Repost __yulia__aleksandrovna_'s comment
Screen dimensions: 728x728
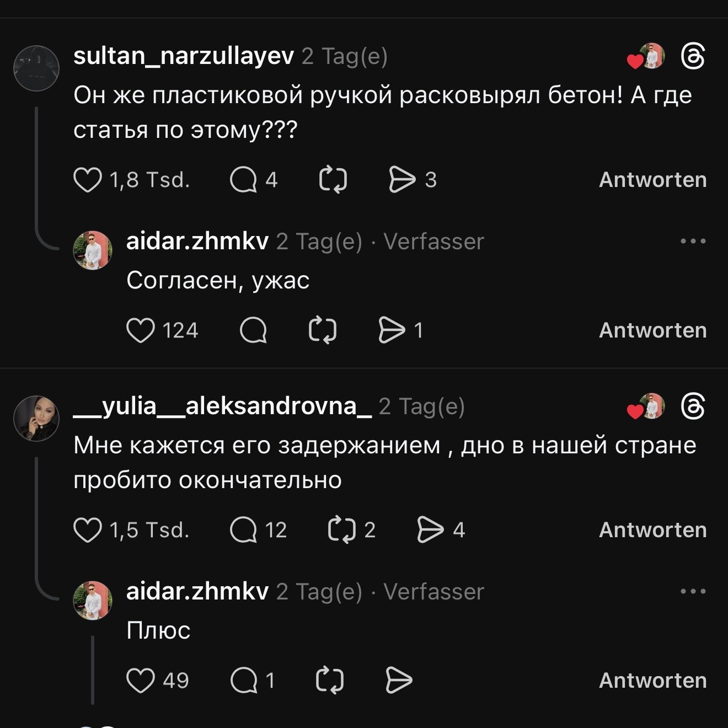[x=342, y=530]
